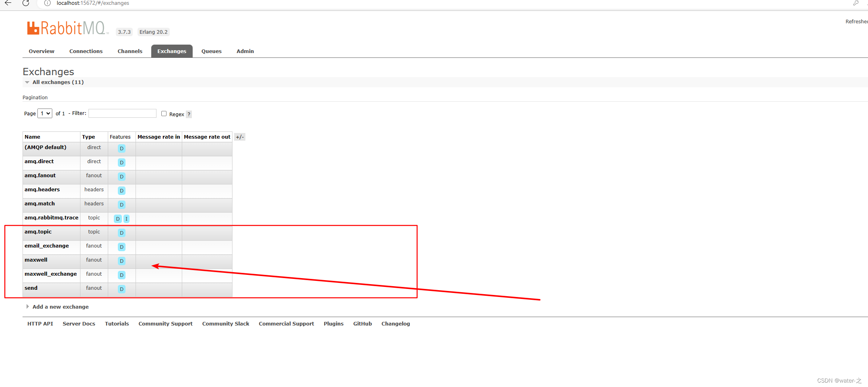Screen dimensions: 868x387
Task: Click the D badge for amq.rabbitmq.trace
Action: (117, 219)
